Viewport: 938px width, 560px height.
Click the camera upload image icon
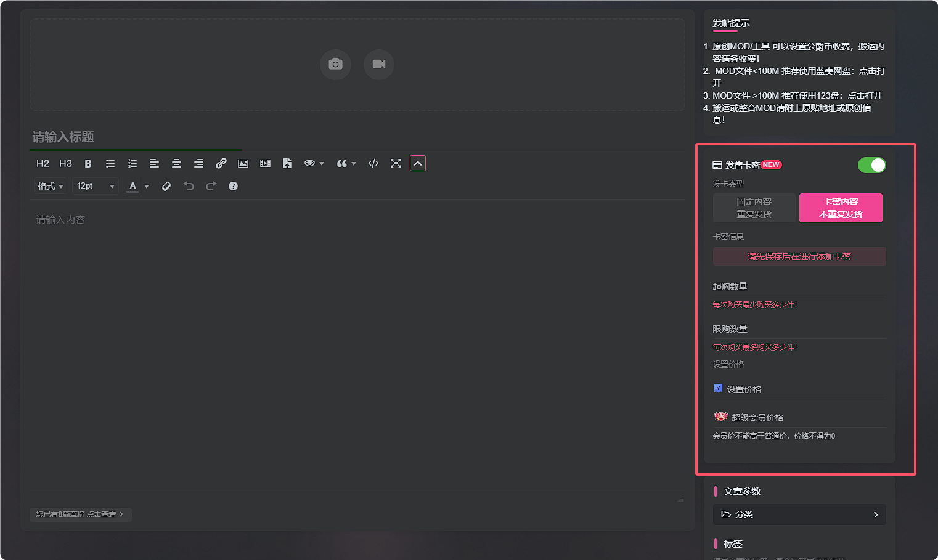(335, 64)
